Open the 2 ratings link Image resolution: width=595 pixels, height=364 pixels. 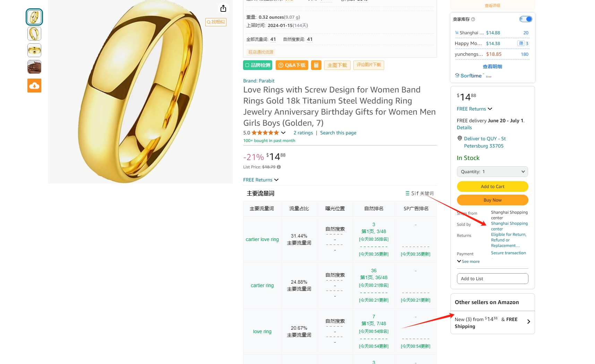click(x=303, y=133)
